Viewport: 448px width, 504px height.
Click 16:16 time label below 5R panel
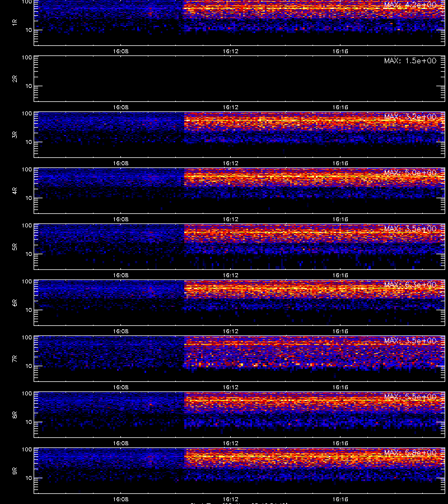tap(340, 275)
